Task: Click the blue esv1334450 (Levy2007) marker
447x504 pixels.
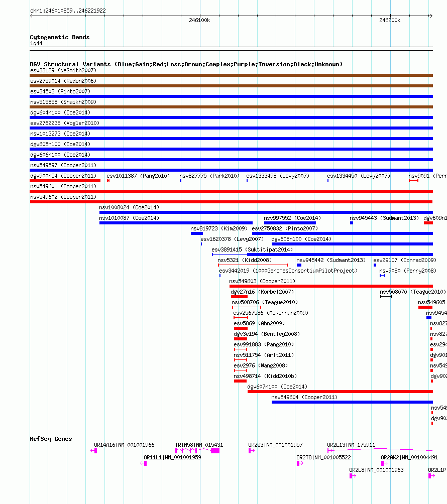Action: (328, 181)
